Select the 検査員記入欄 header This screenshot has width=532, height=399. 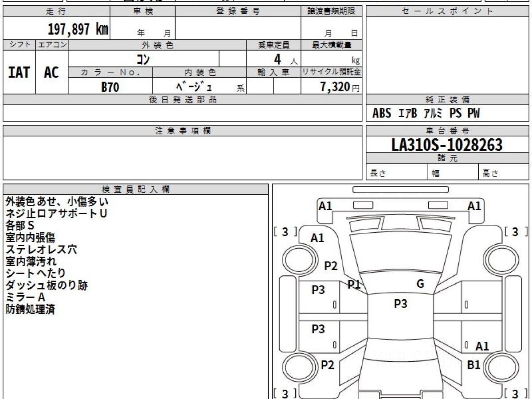(x=136, y=189)
